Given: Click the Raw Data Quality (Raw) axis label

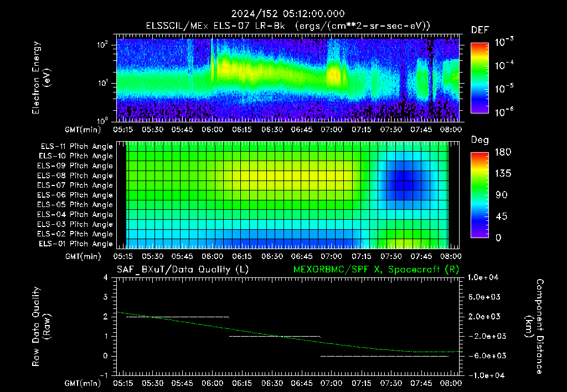Looking at the screenshot, I should (x=41, y=327).
